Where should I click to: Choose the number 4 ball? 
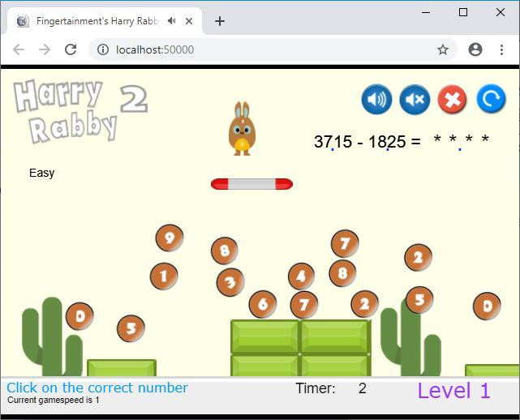[301, 276]
